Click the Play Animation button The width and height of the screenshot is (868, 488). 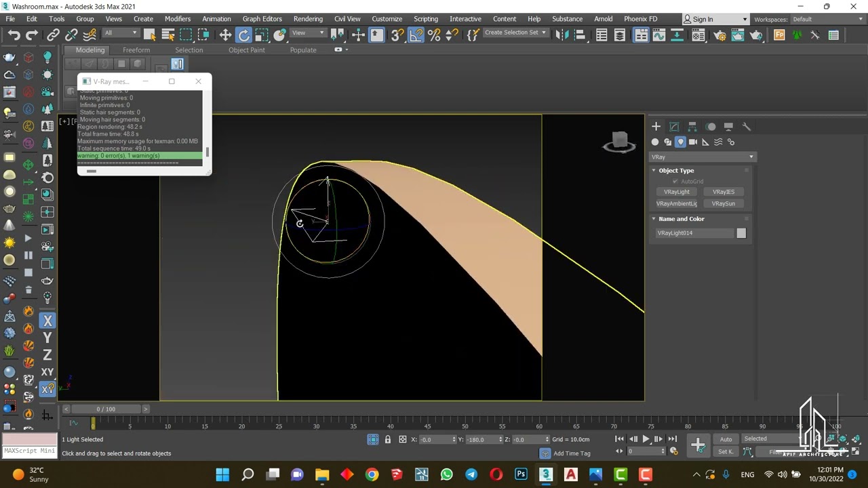[646, 439]
